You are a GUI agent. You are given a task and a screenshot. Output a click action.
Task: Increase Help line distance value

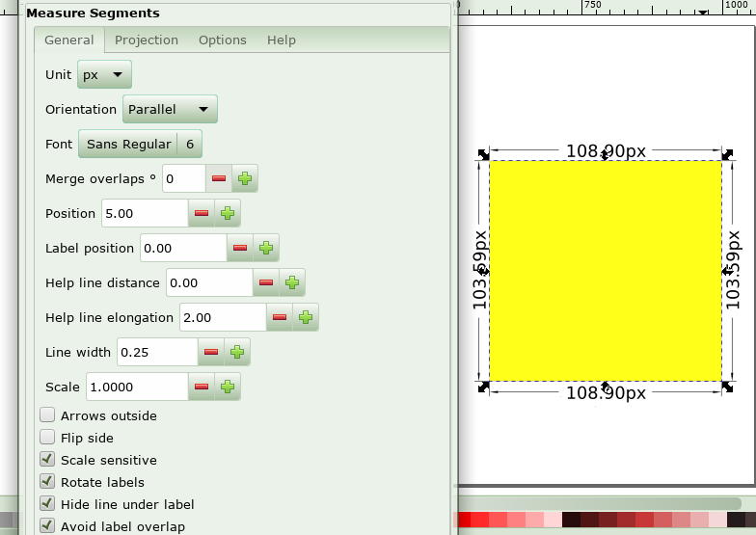(x=292, y=282)
